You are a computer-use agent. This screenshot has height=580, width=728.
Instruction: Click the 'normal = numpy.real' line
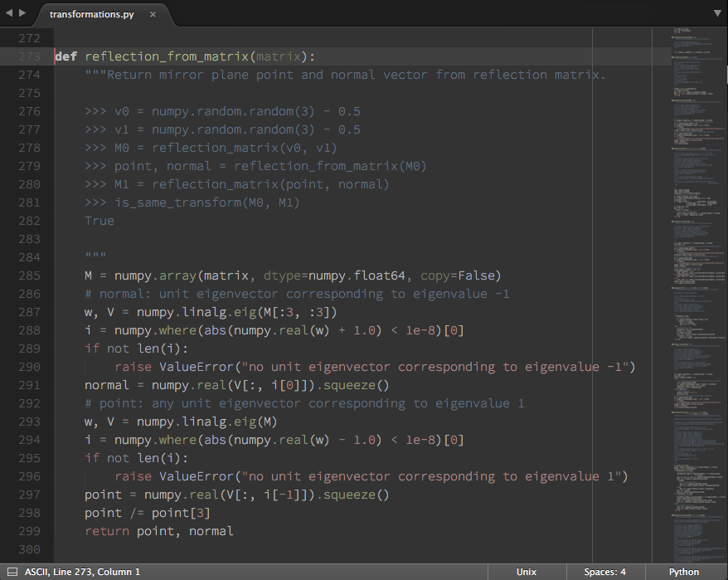pos(237,385)
